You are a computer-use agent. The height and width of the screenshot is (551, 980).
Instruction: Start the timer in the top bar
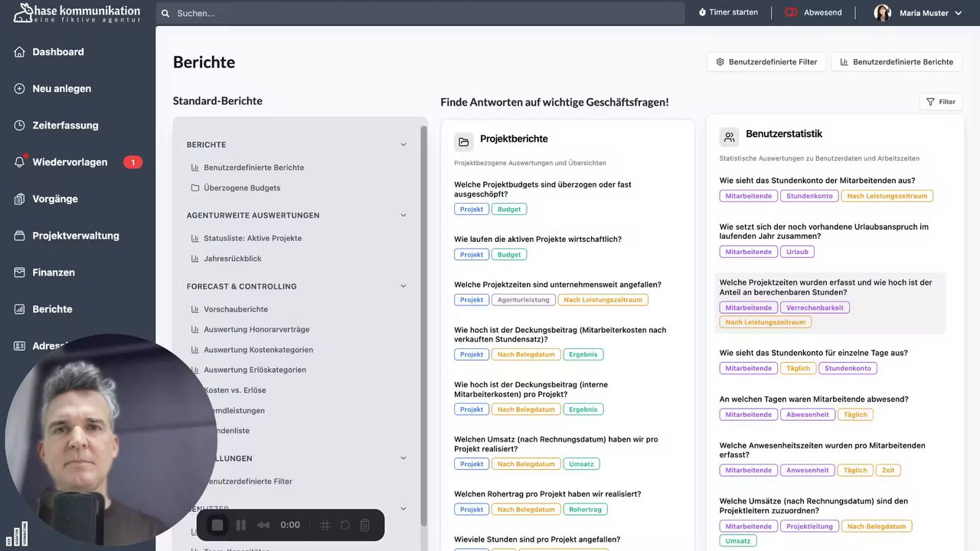(x=728, y=12)
